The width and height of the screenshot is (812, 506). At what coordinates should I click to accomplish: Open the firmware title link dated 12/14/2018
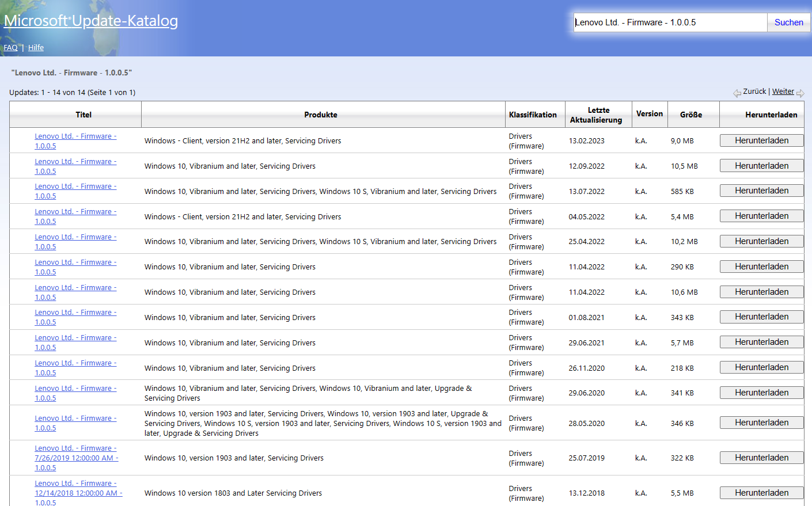[78, 493]
